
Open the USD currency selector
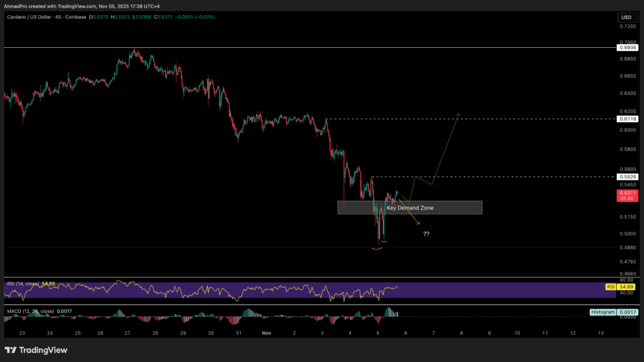(x=626, y=17)
